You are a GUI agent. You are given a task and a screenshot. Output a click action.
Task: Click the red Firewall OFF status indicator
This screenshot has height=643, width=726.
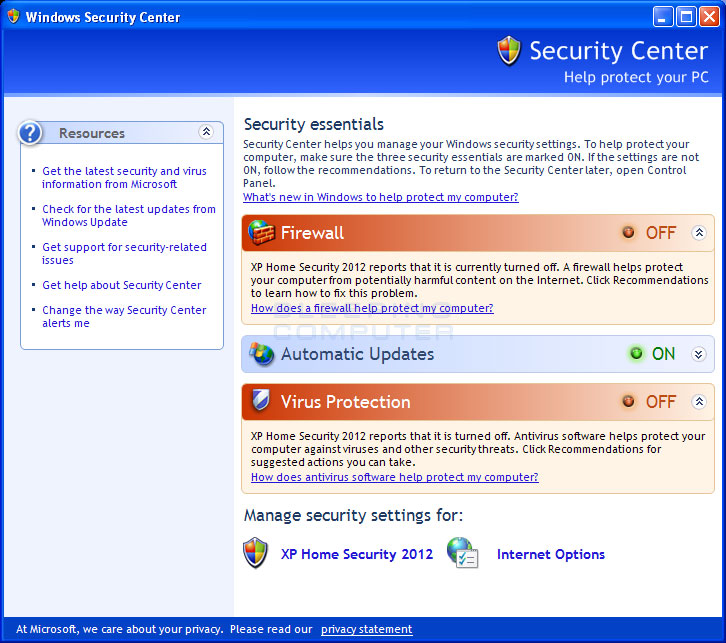[628, 232]
